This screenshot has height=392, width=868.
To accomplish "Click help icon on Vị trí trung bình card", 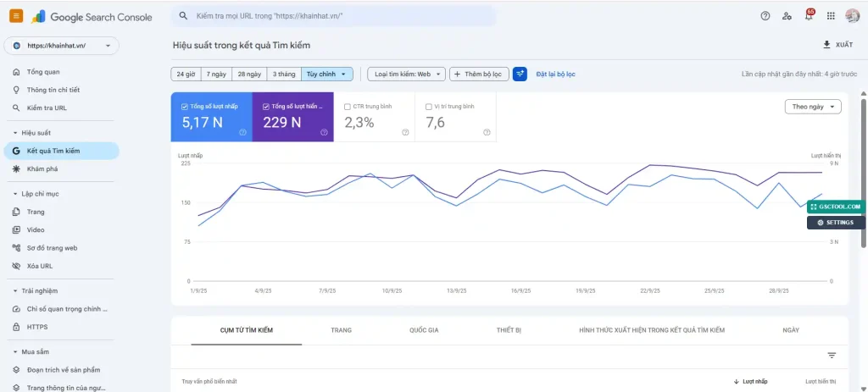I will tap(487, 132).
